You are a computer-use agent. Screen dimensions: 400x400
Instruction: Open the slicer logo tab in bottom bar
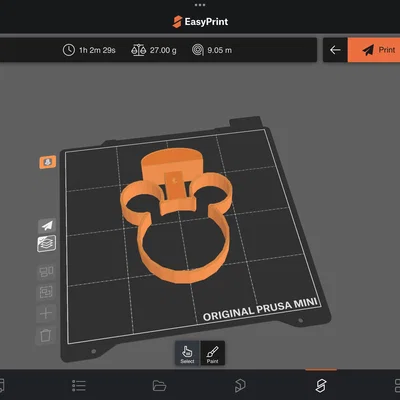pyautogui.click(x=321, y=386)
